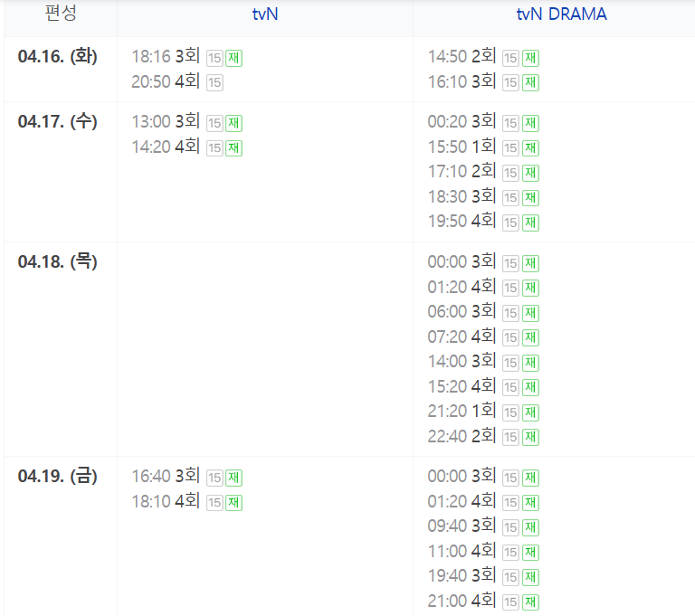695x616 pixels.
Task: Click the 편성 column header
Action: tap(61, 13)
